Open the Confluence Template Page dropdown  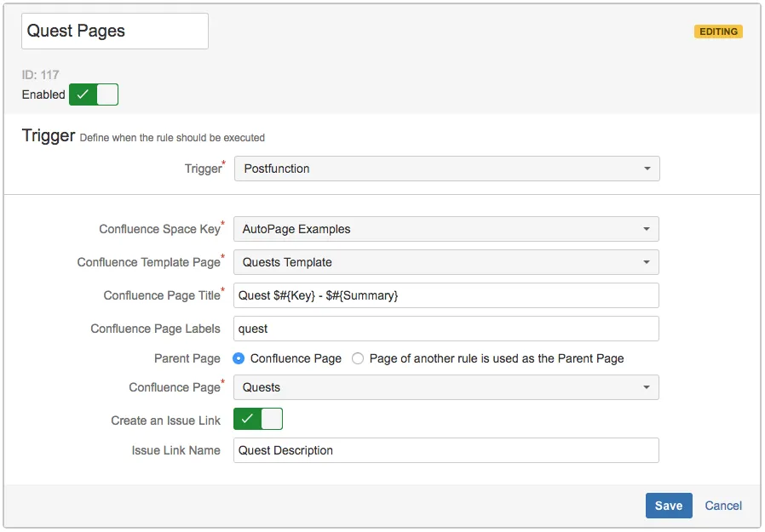pyautogui.click(x=446, y=262)
